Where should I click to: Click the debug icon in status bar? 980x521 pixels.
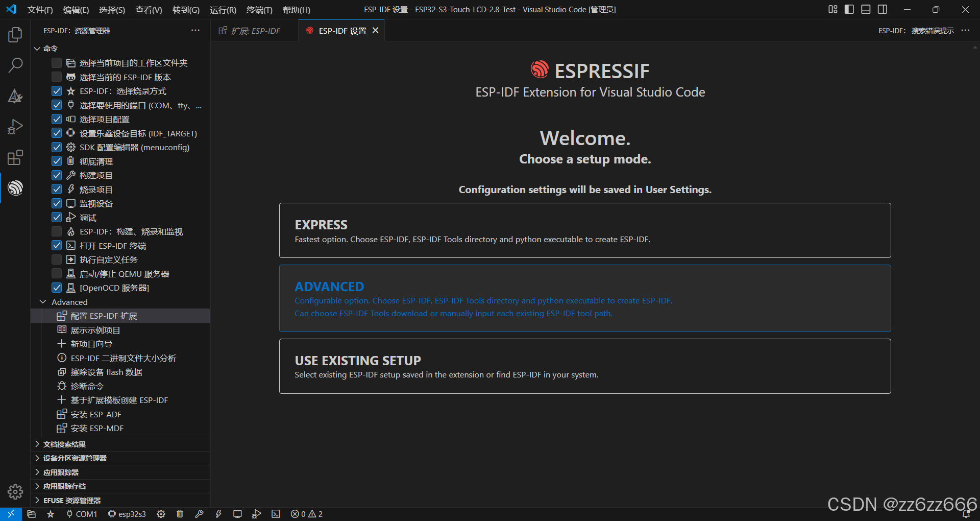[x=257, y=514]
